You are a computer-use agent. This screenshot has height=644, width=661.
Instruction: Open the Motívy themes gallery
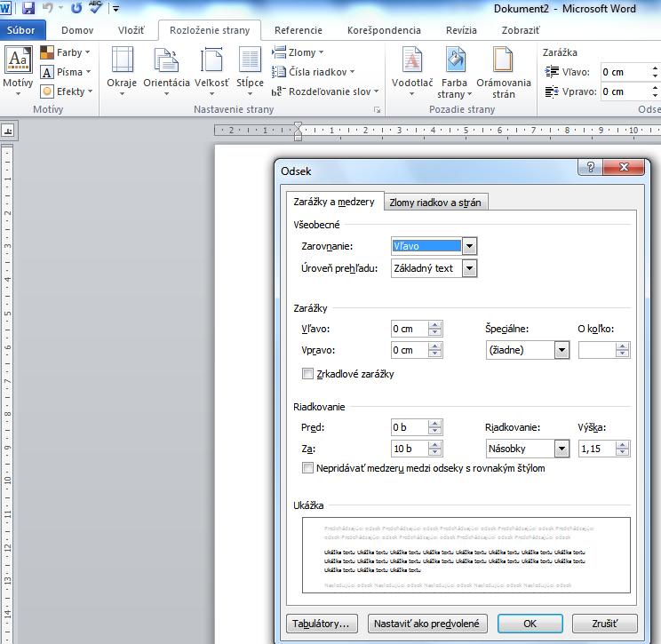[x=17, y=71]
